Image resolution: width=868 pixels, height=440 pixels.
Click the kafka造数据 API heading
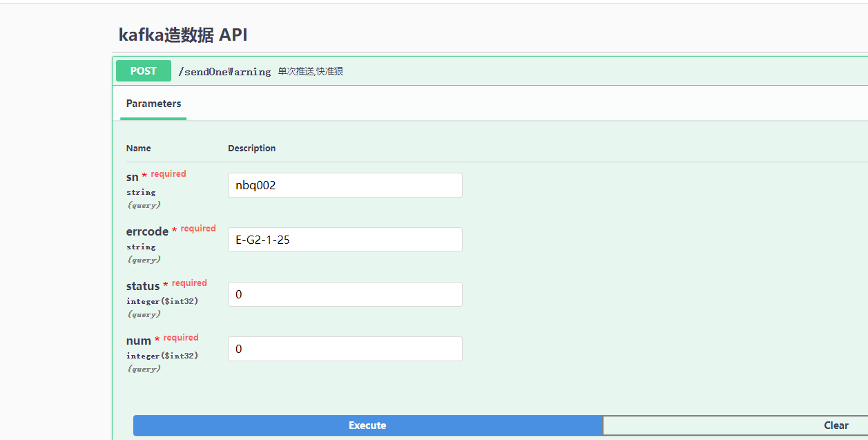(183, 35)
